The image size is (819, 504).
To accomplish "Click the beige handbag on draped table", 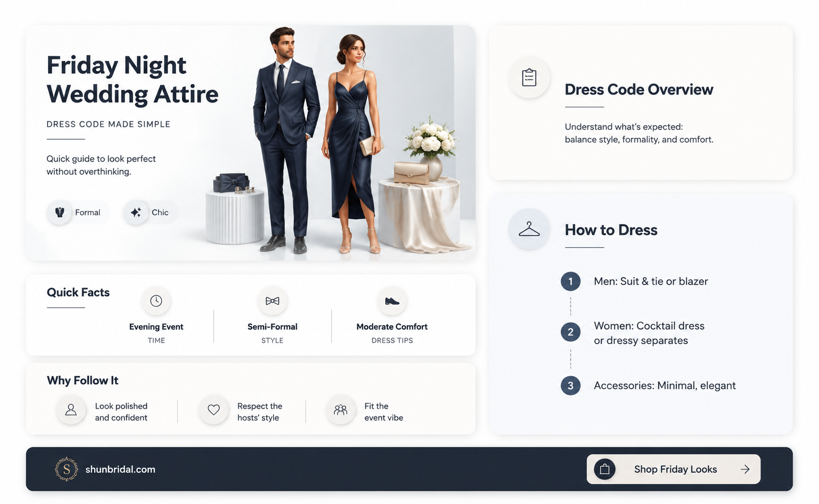I will (x=411, y=173).
